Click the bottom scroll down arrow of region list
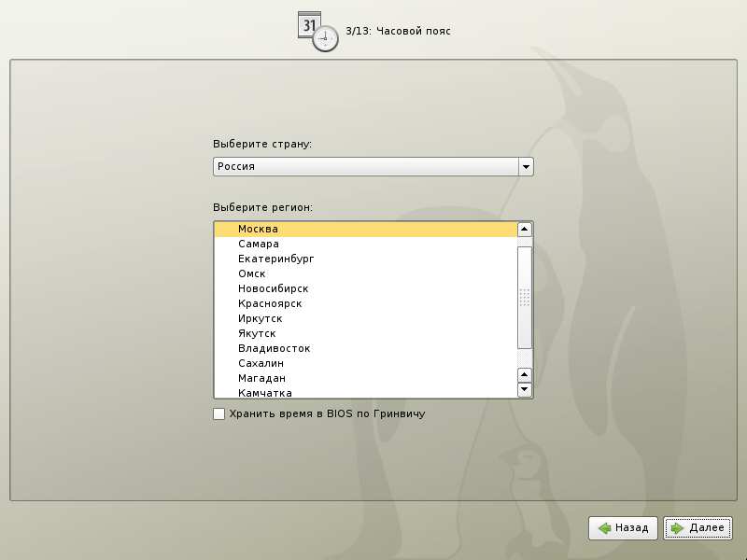The image size is (747, 560). 525,390
